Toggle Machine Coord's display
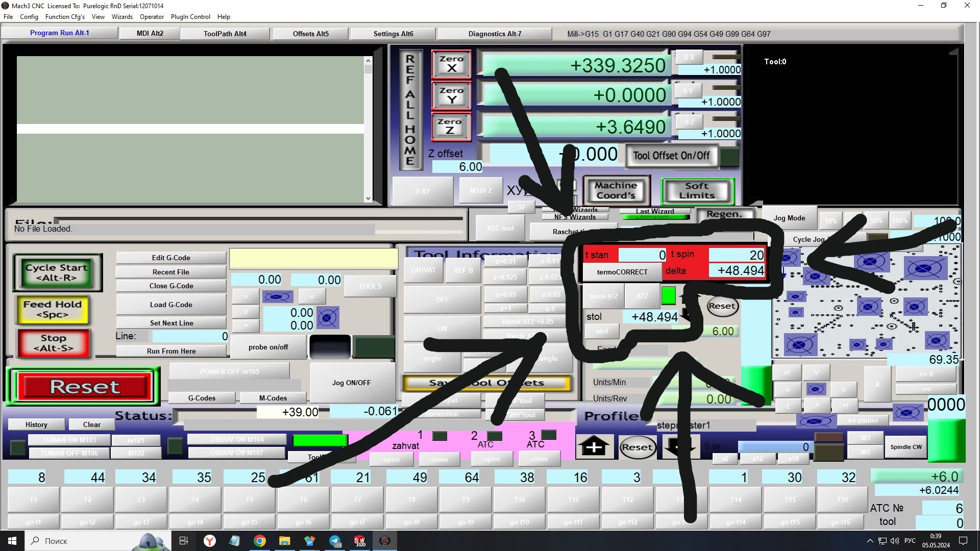This screenshot has width=980, height=551. (616, 191)
